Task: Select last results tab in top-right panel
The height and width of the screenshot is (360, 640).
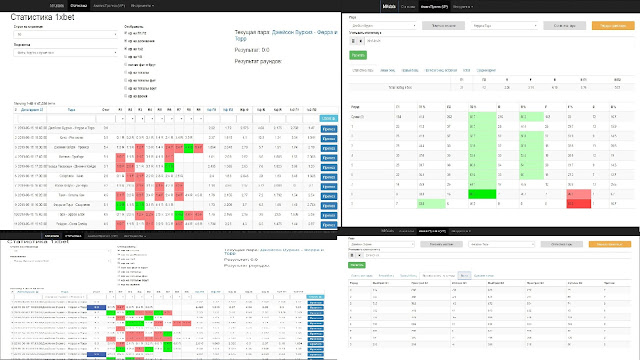Action: (x=486, y=70)
